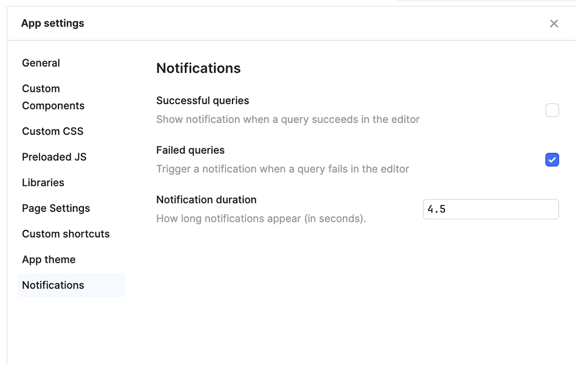Open the Libraries settings page
588x386 pixels.
pos(42,183)
